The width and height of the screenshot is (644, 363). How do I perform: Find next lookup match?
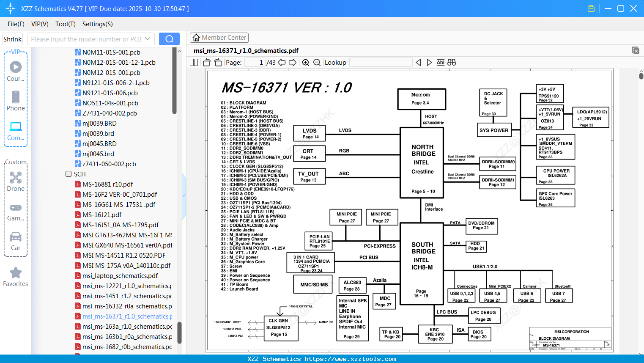429,63
